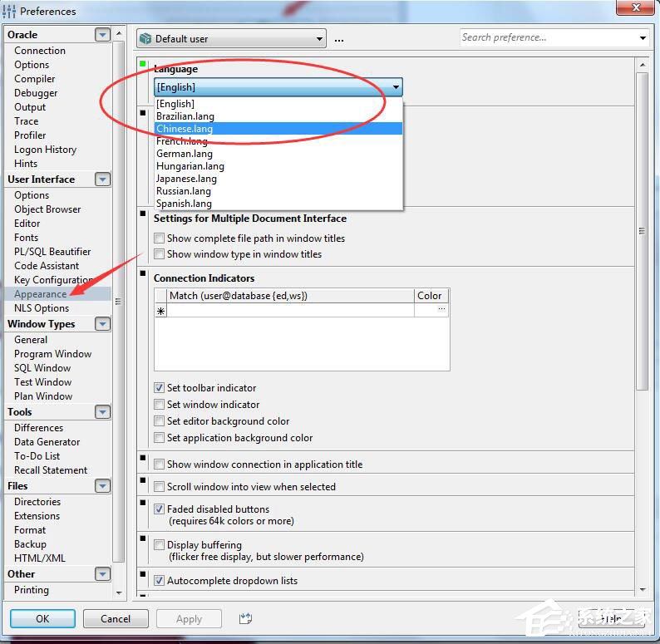
Task: Open Code Assistant preferences
Action: [x=47, y=266]
